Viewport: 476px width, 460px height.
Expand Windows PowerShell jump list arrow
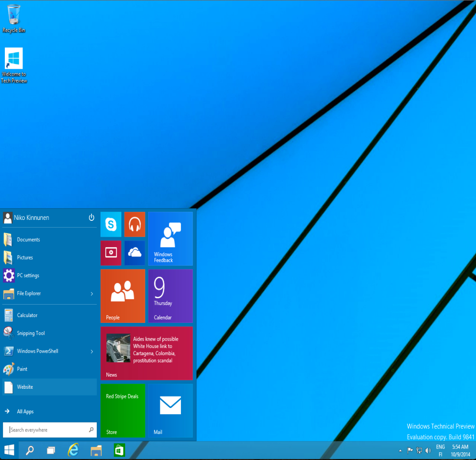(x=91, y=351)
